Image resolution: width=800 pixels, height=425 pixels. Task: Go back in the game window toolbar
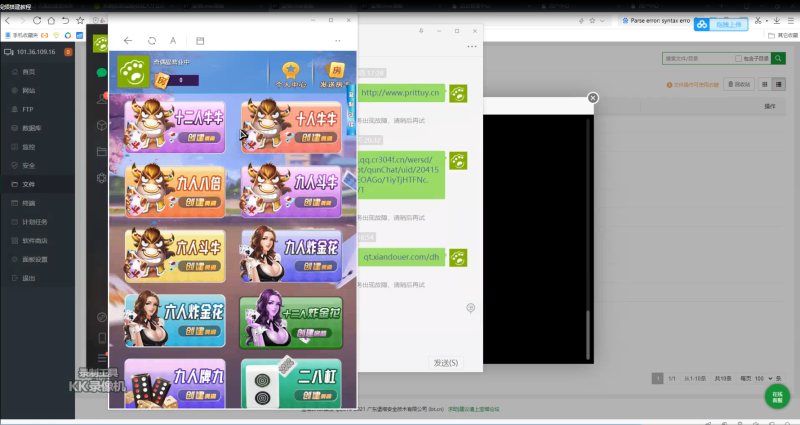pyautogui.click(x=128, y=41)
